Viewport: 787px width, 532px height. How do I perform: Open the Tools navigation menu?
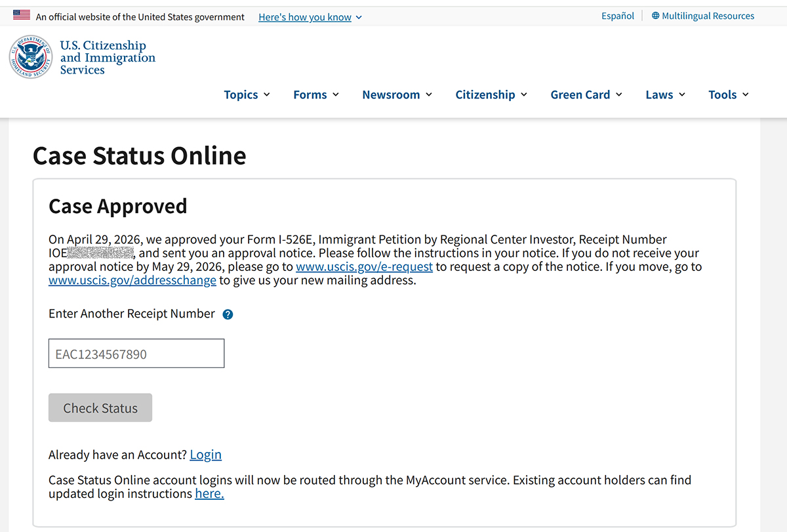click(729, 94)
